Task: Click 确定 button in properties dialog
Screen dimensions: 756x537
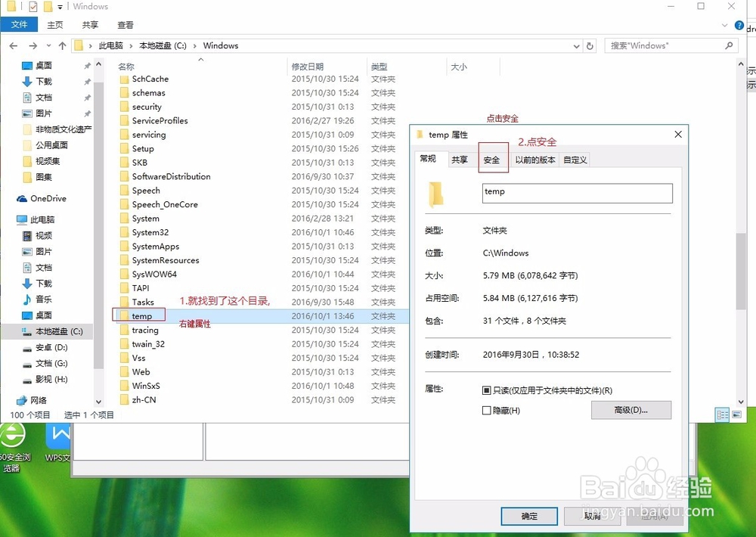Action: coord(529,517)
